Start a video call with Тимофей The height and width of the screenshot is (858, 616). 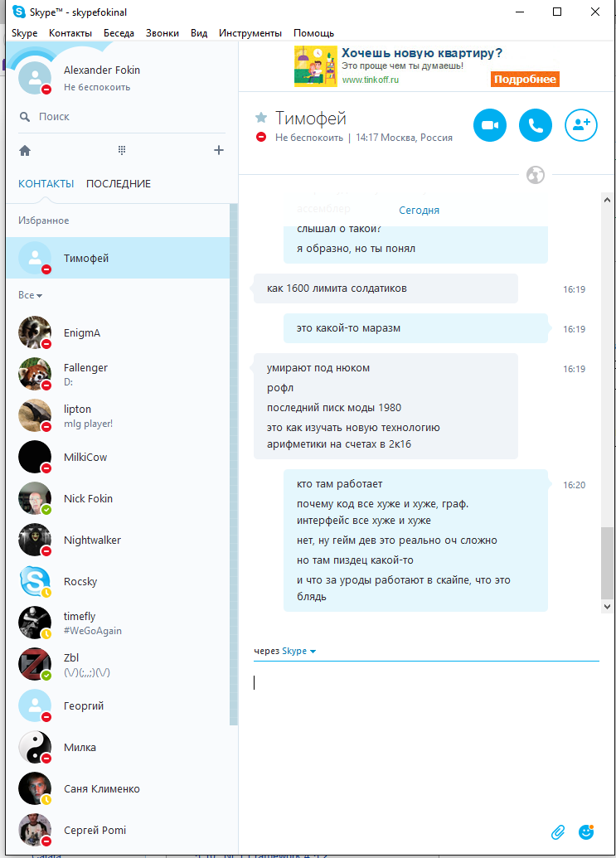pos(490,125)
